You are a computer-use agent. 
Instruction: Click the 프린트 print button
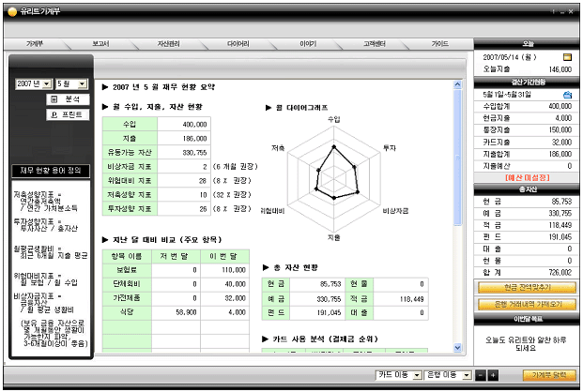tap(65, 114)
